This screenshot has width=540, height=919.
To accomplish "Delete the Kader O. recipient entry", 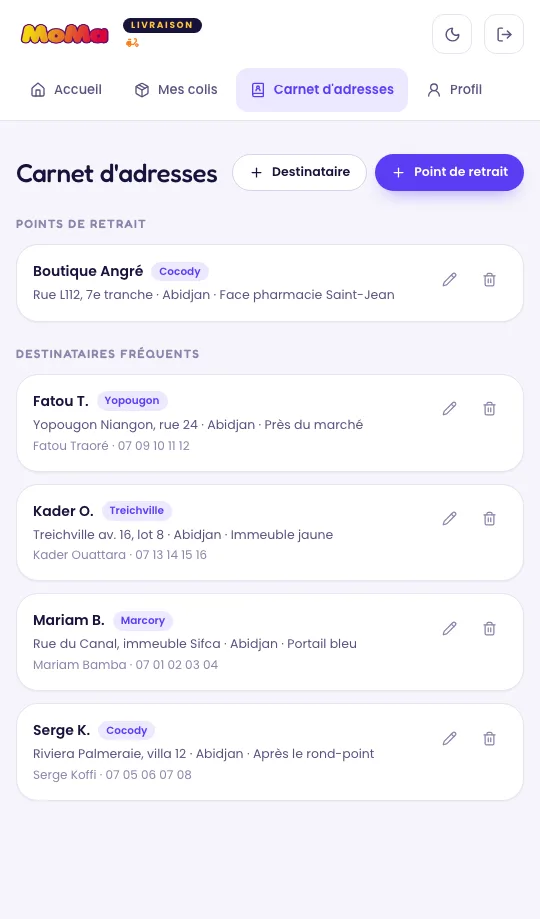I will coord(490,519).
